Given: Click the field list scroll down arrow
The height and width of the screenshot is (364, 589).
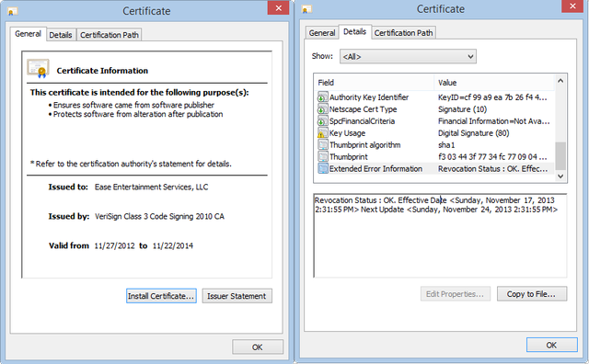Looking at the screenshot, I should pos(560,176).
